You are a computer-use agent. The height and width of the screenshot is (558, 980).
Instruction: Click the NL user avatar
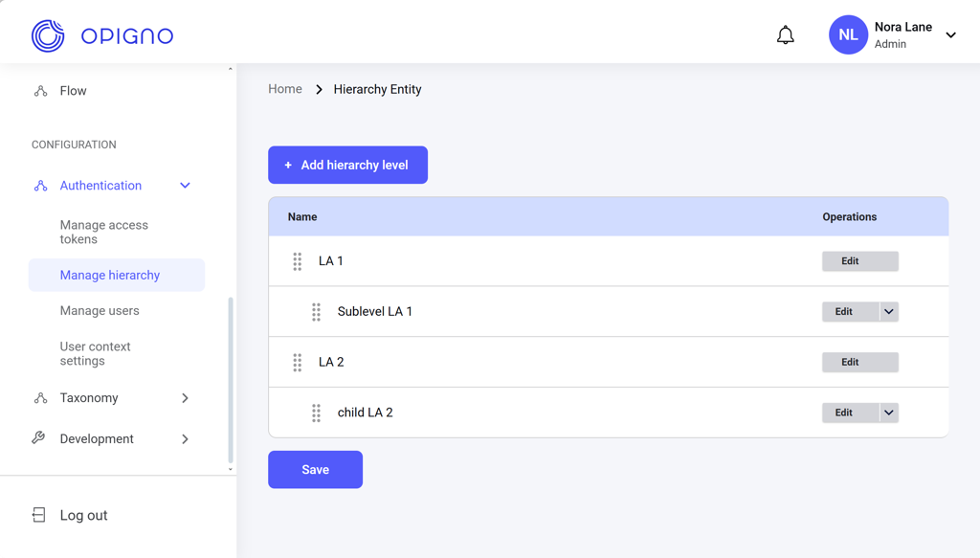(x=848, y=35)
